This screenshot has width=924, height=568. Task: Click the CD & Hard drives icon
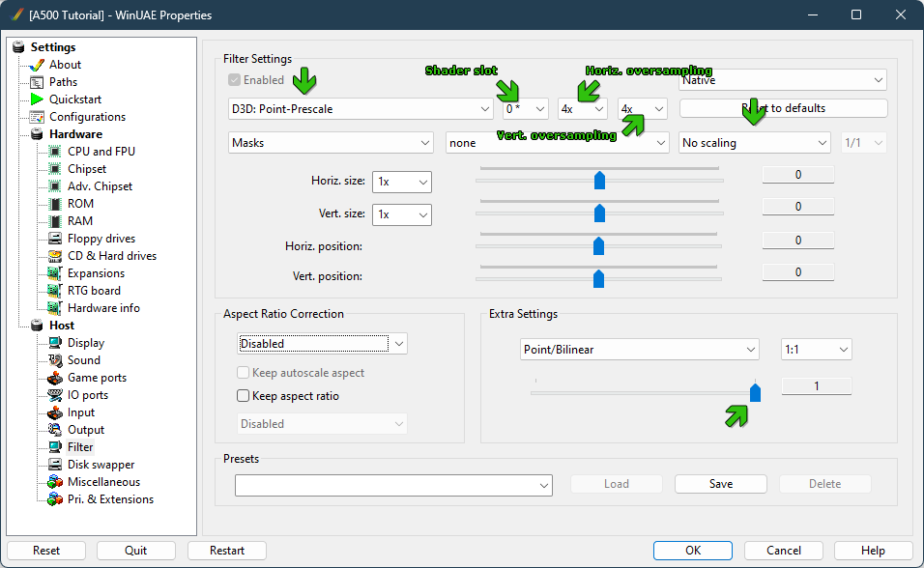point(55,256)
